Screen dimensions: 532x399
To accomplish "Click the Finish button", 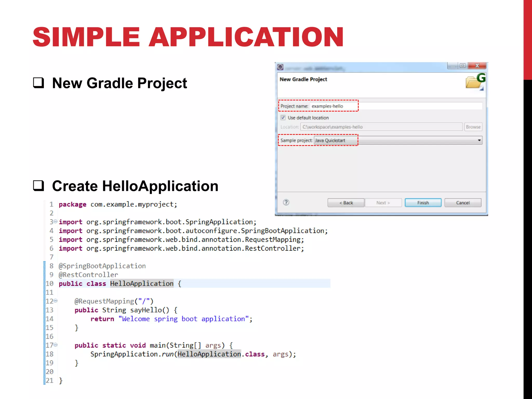I will click(423, 203).
